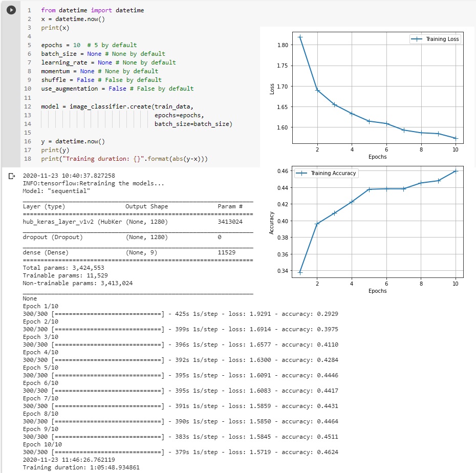Click the 'batch_size = None' code line
This screenshot has height=473, width=476.
(x=103, y=54)
